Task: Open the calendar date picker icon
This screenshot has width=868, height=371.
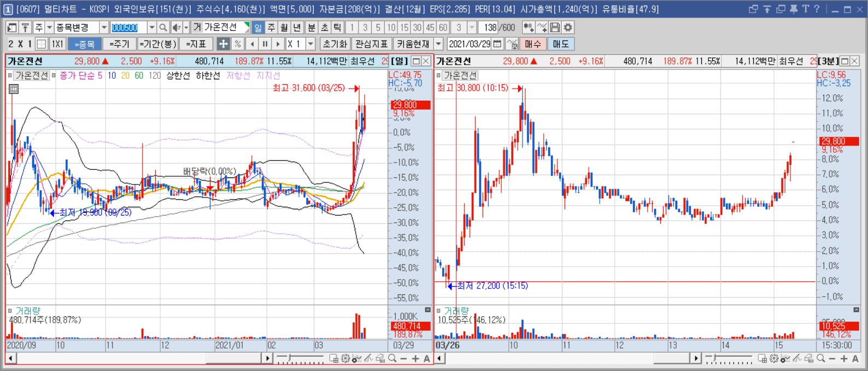Action: (x=497, y=44)
